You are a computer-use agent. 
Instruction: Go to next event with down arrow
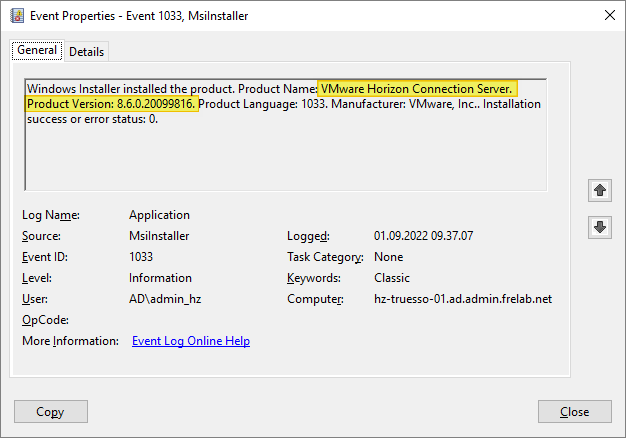(600, 227)
